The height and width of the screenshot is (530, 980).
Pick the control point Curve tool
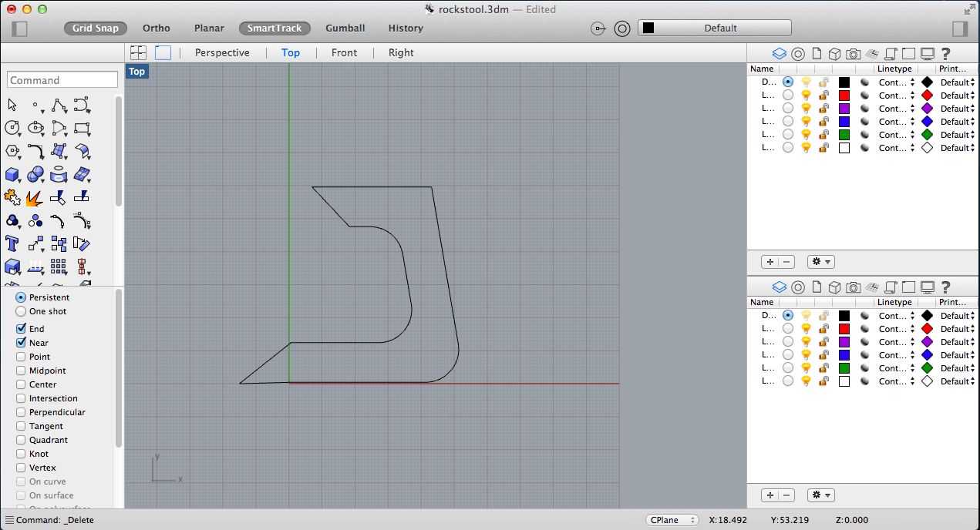click(82, 105)
